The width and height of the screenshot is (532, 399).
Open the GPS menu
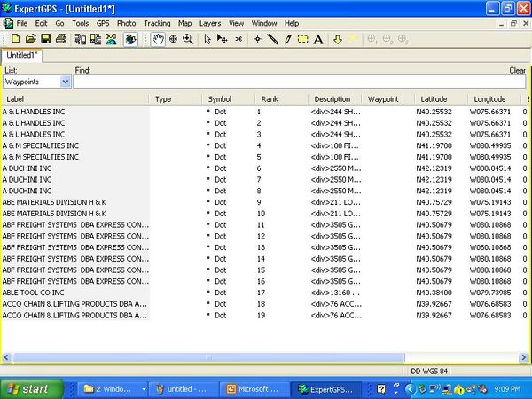tap(103, 23)
